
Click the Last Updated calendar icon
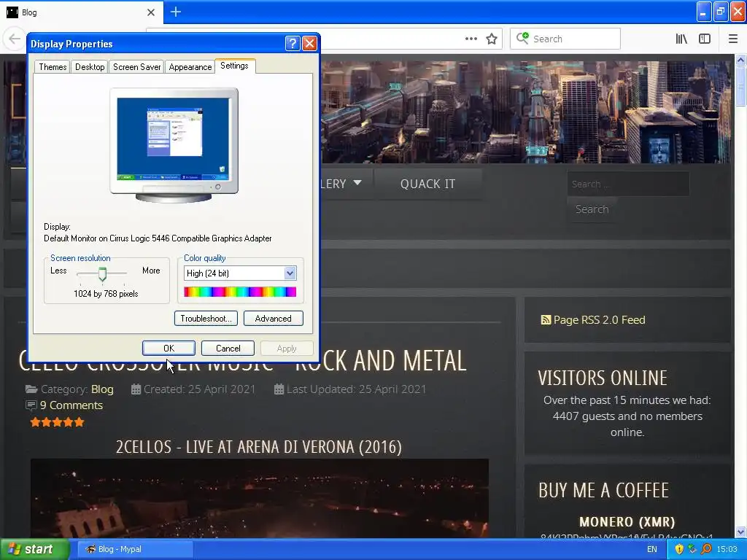pos(279,389)
